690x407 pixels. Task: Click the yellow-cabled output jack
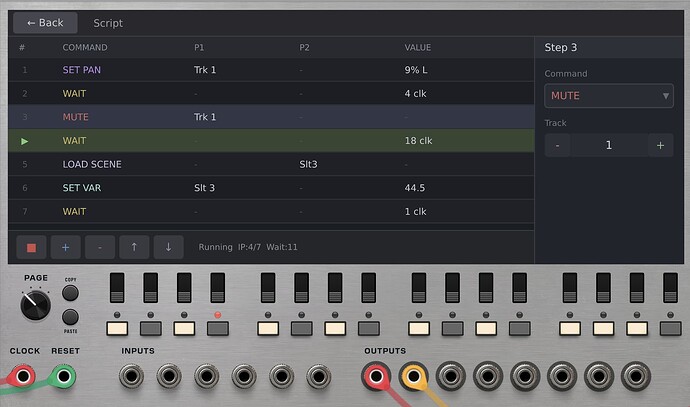point(413,376)
